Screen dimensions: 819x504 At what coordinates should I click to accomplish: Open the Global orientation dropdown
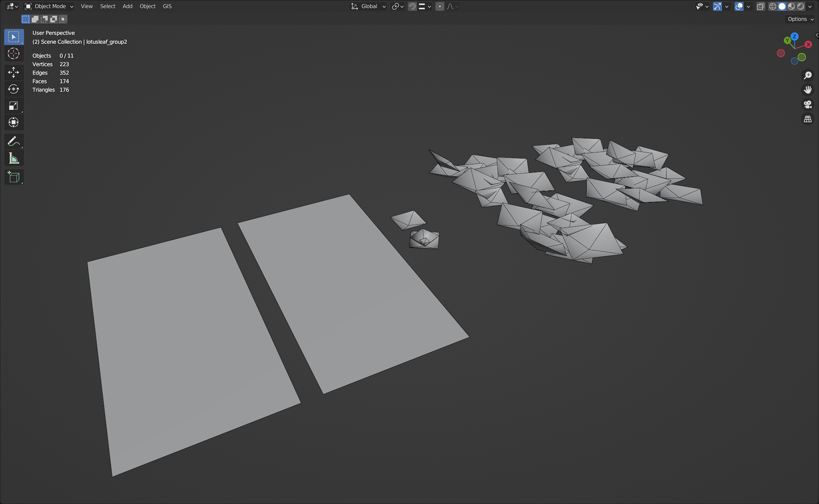[x=369, y=6]
